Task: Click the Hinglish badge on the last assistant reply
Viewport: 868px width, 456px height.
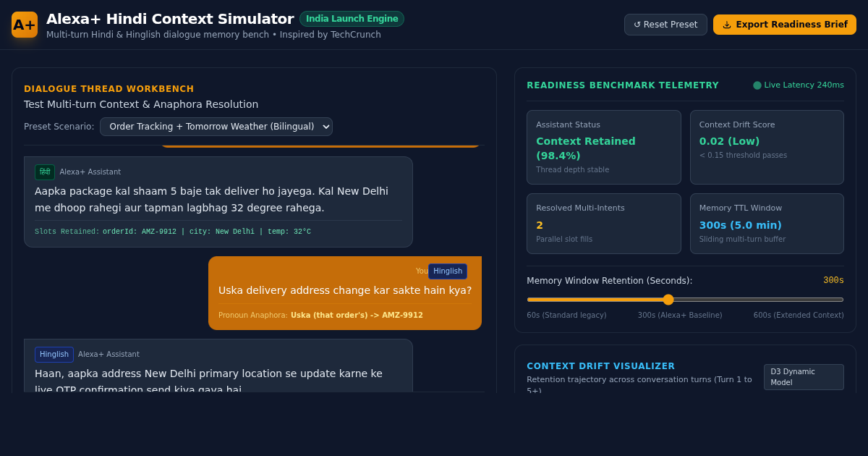Action: pos(54,355)
